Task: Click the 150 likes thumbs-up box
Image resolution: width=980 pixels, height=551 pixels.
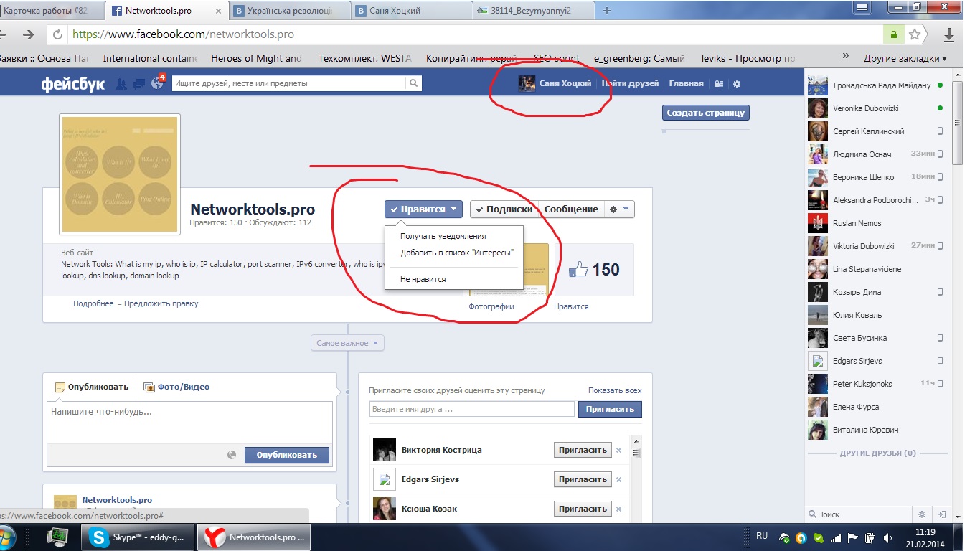Action: point(595,270)
